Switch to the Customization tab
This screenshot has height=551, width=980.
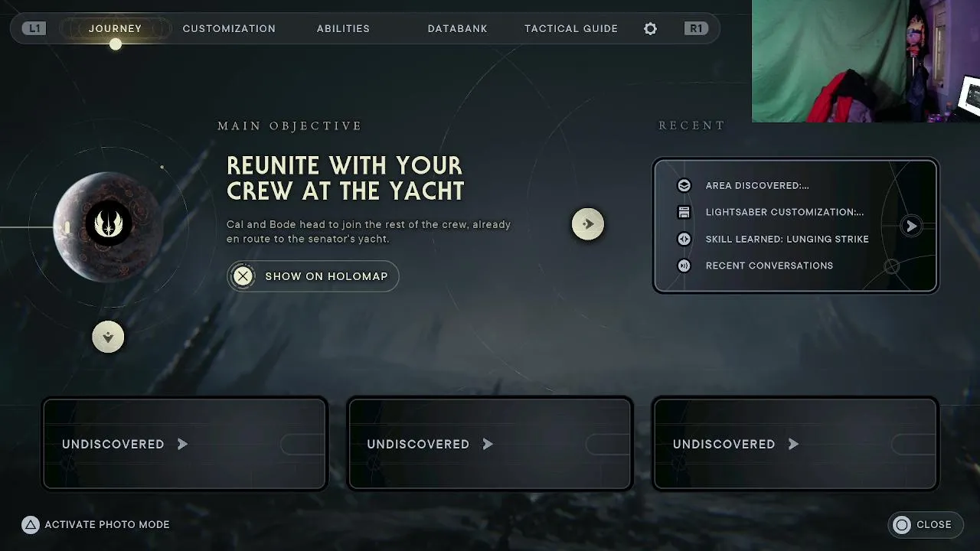tap(229, 28)
